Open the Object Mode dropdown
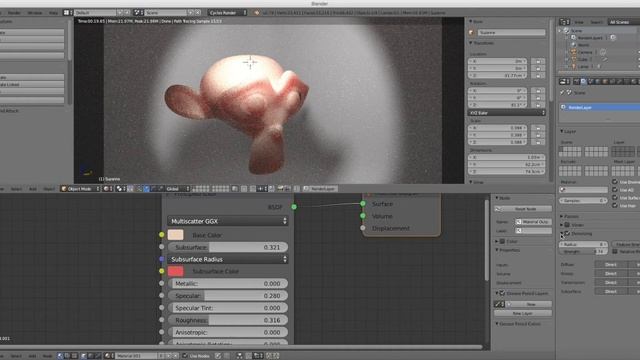The height and width of the screenshot is (360, 640). pos(81,189)
